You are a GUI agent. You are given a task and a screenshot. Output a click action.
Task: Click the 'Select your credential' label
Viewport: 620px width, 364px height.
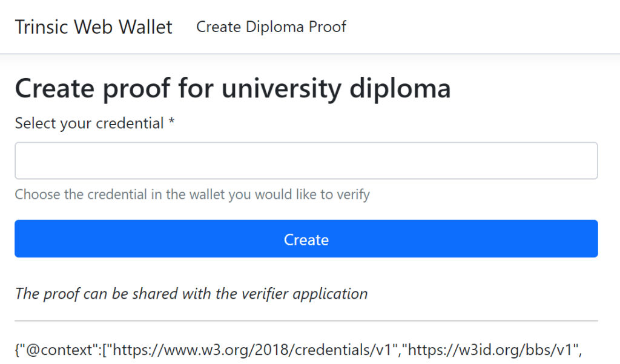(x=89, y=123)
